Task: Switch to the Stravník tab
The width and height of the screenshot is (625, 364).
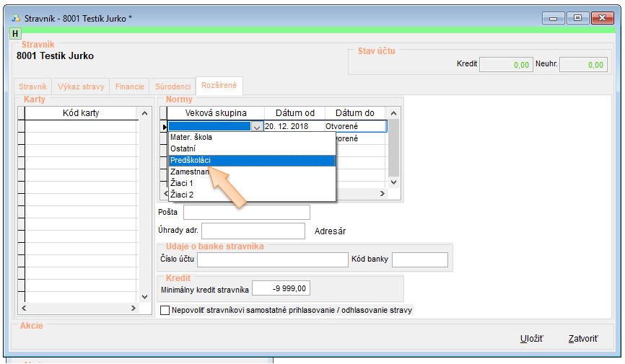Action: (32, 86)
